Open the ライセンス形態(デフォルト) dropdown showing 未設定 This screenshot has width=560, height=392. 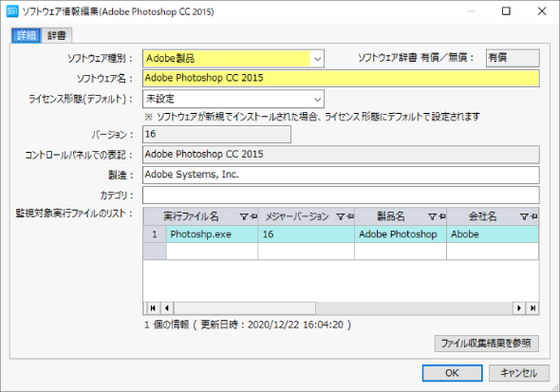[233, 99]
